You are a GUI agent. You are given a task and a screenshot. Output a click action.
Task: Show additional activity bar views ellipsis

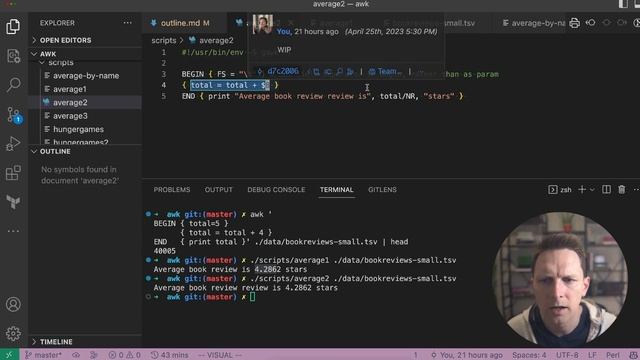(13, 231)
